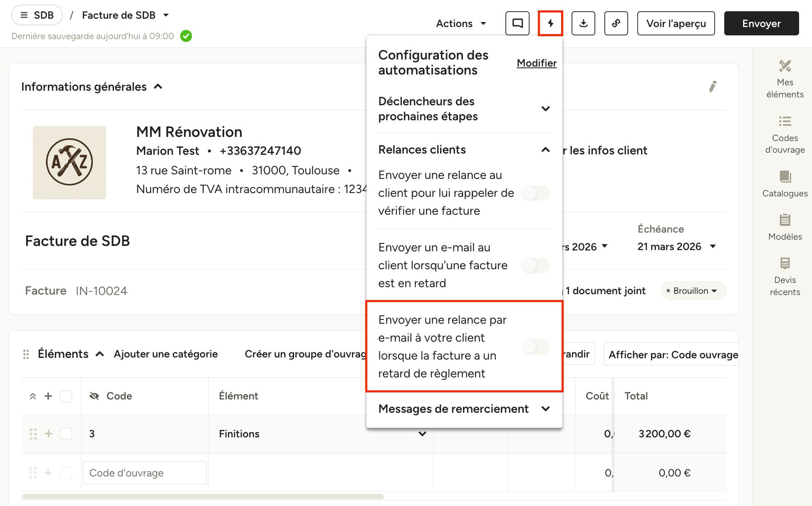This screenshot has width=812, height=506.
Task: Click the Total value 3 200,00 €
Action: pos(664,434)
